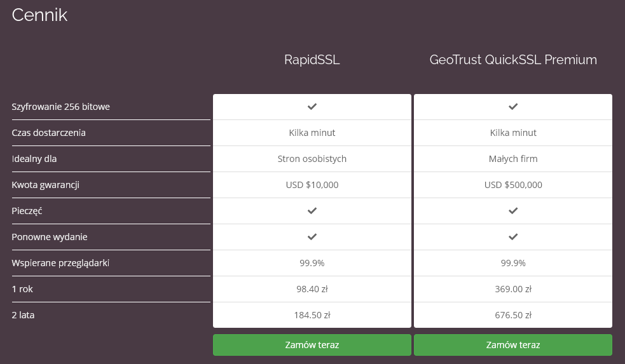Viewport: 625px width, 364px height.
Task: Order GeoTrust QuickSSL Premium via Zamów teraz
Action: click(513, 345)
